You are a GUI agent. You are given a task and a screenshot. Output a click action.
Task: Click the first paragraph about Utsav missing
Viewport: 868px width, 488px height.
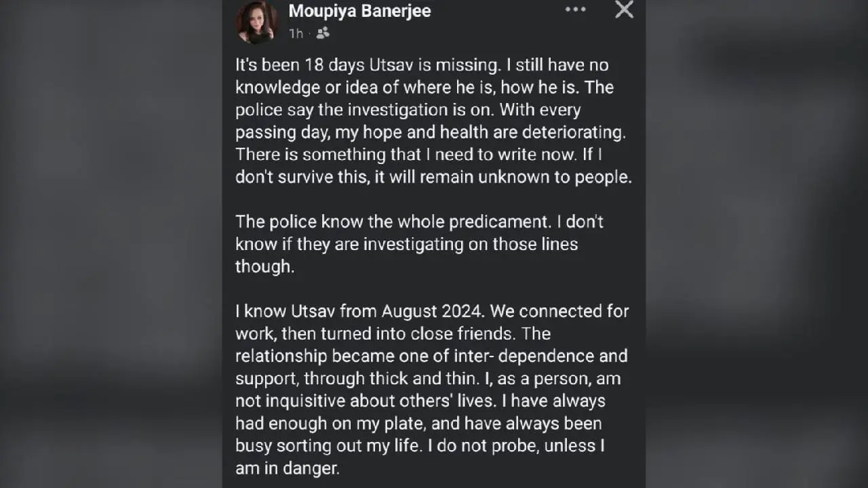point(433,121)
